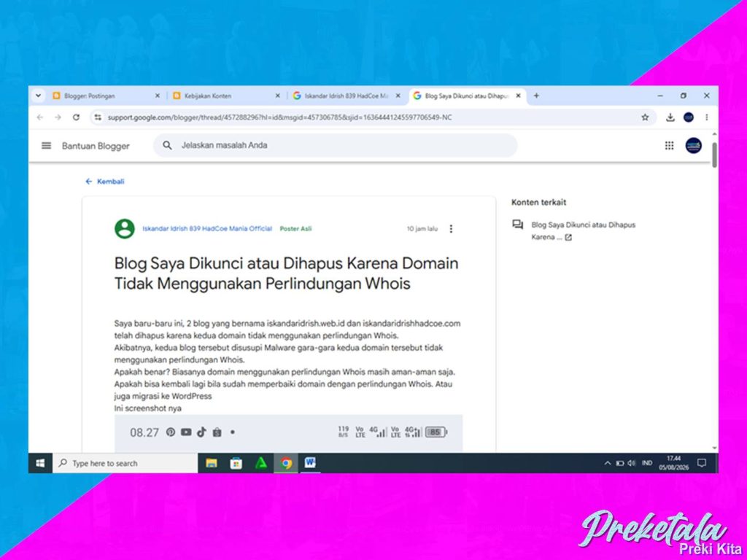View site information icon in address bar

(98, 117)
